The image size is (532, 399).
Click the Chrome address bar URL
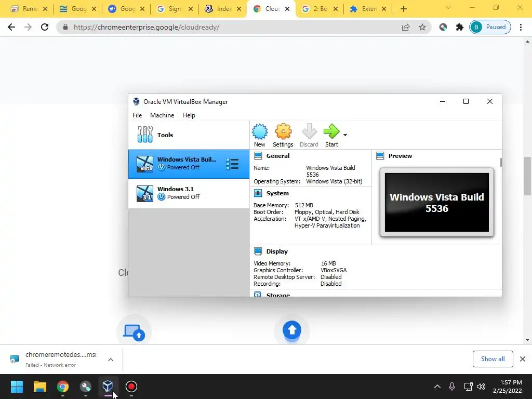click(x=147, y=27)
